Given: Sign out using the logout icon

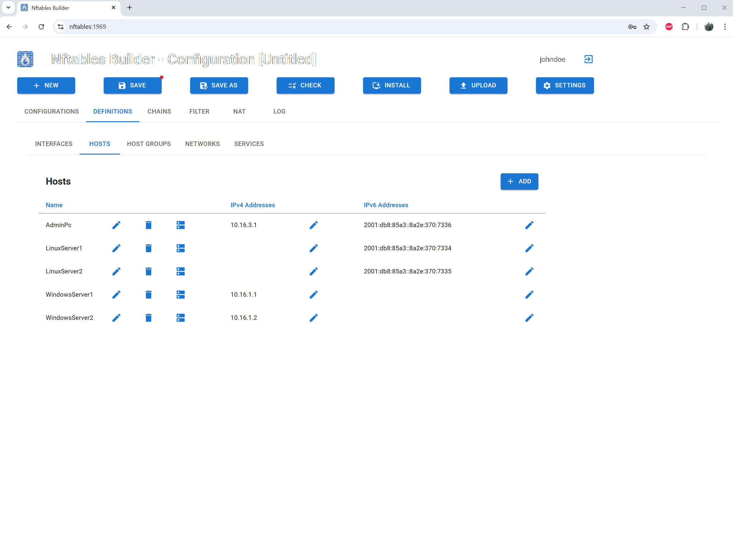Looking at the screenshot, I should (588, 59).
